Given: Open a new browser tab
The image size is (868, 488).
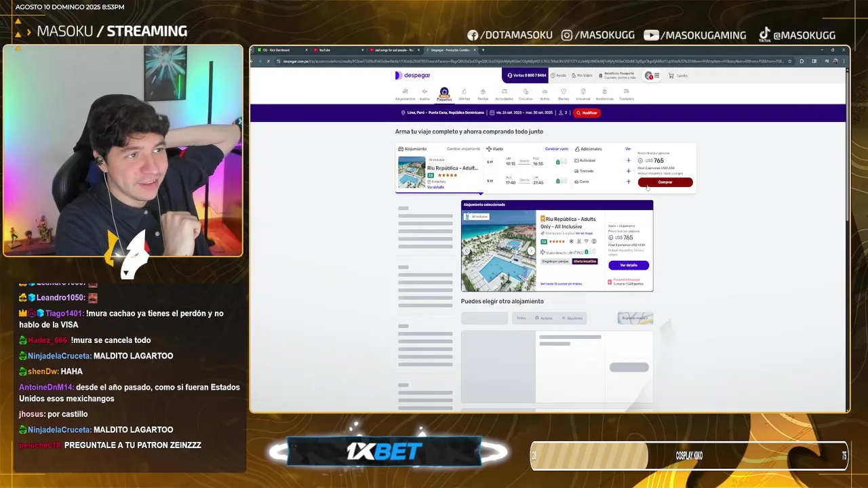Looking at the screenshot, I should 483,50.
